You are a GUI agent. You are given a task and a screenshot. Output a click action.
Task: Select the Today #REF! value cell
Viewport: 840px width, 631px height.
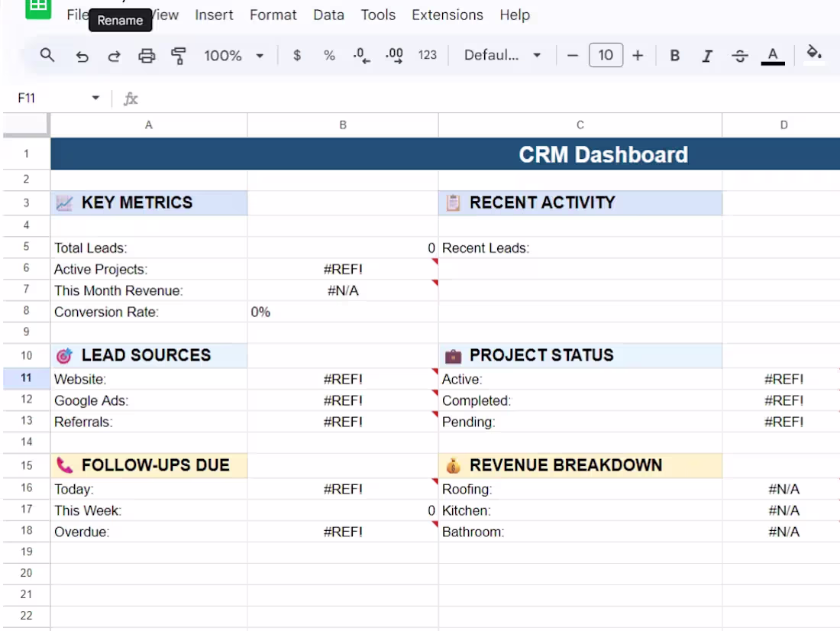pyautogui.click(x=343, y=489)
